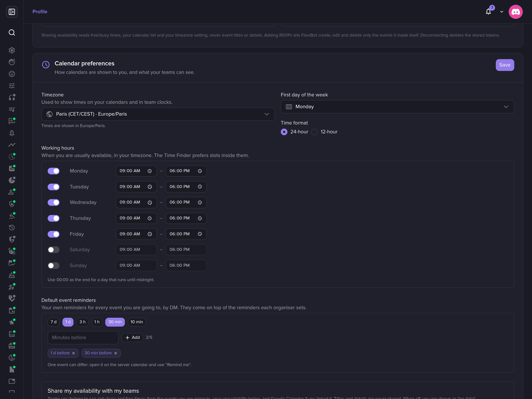Remove the 1 d before reminder chip
Screen dimensions: 532x399
pos(74,353)
